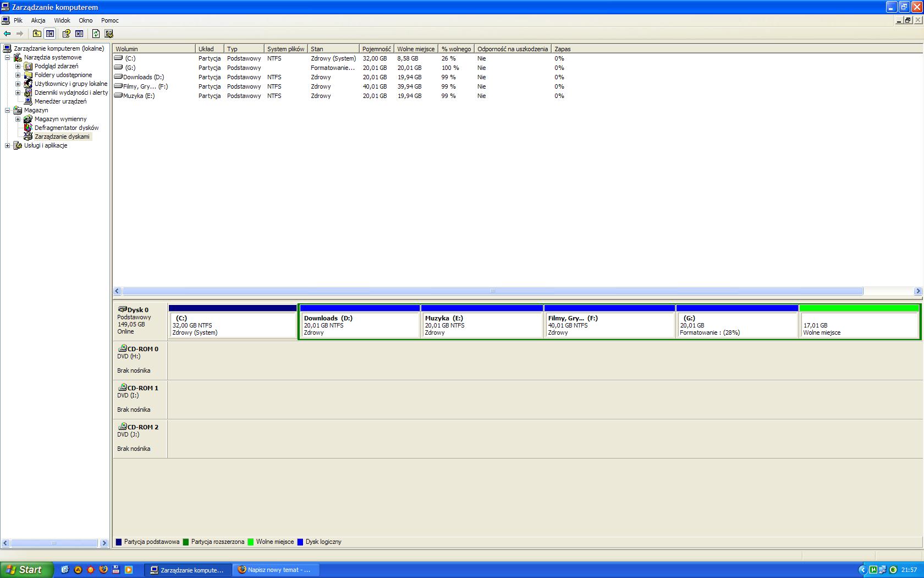Expand the Magazyn wymienny node
The width and height of the screenshot is (924, 578).
coord(18,119)
